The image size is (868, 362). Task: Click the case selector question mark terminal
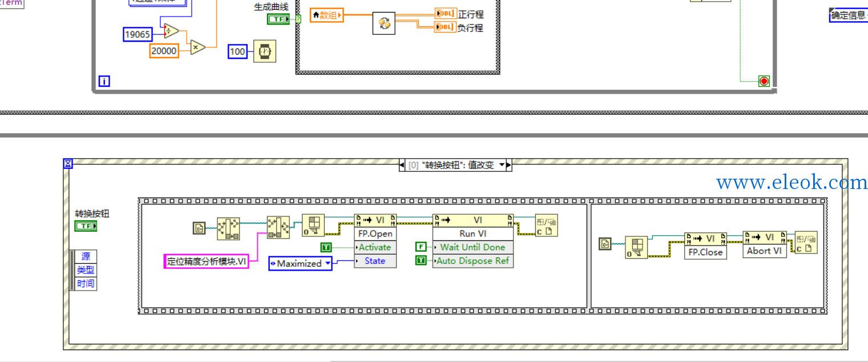[x=298, y=19]
